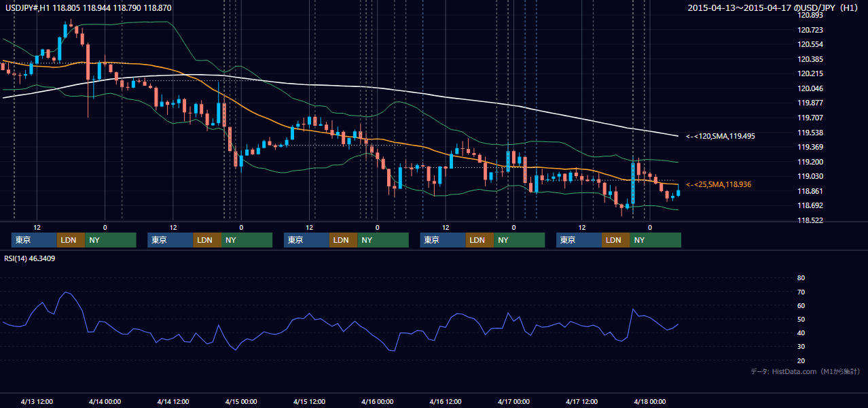
Task: Click the 4/16 00:00 date label
Action: 377,401
